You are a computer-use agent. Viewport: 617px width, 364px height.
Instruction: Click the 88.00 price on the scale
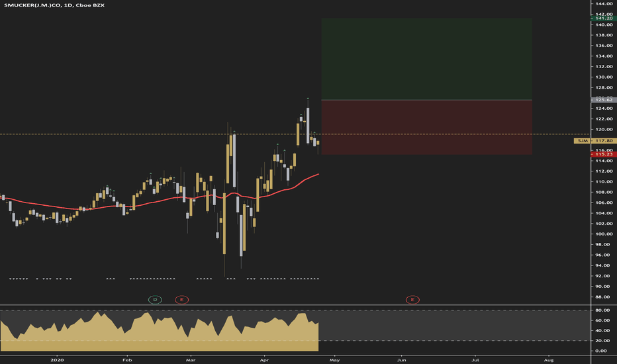point(604,297)
